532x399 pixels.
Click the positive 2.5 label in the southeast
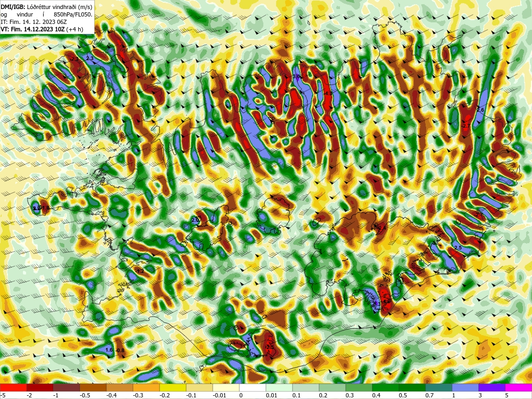coord(458,248)
